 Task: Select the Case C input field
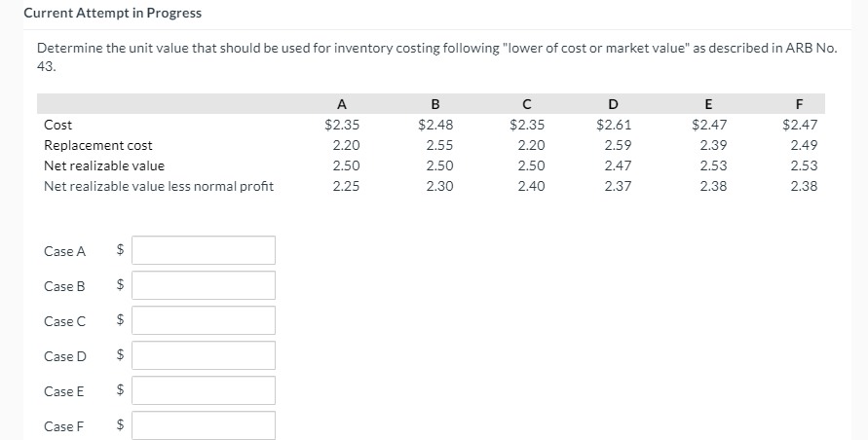pos(204,320)
